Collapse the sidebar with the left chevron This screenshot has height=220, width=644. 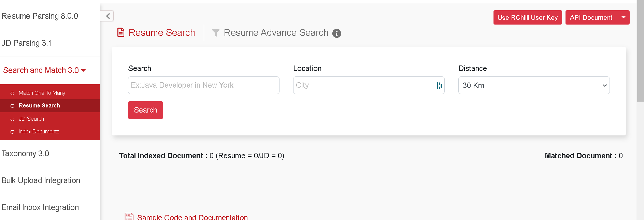(107, 16)
